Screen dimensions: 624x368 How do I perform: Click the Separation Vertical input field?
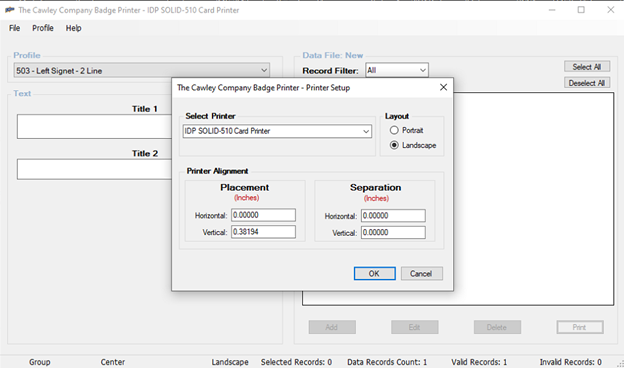(x=393, y=232)
